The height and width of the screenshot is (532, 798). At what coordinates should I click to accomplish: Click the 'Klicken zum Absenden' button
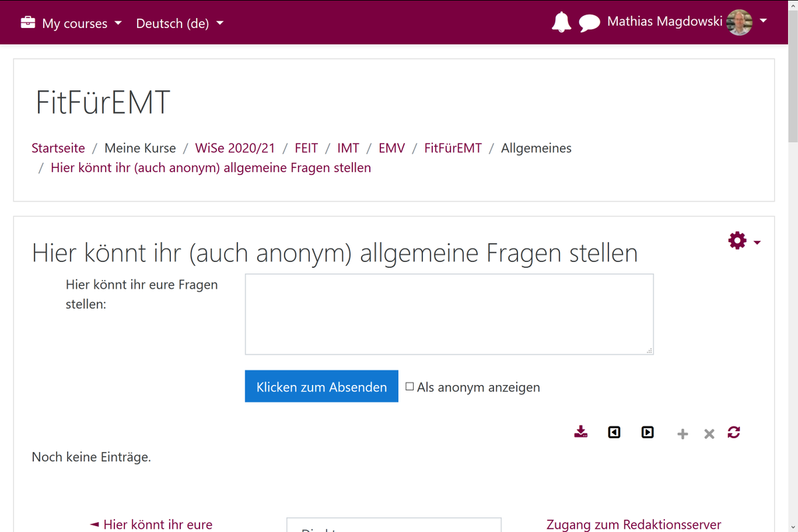coord(322,386)
